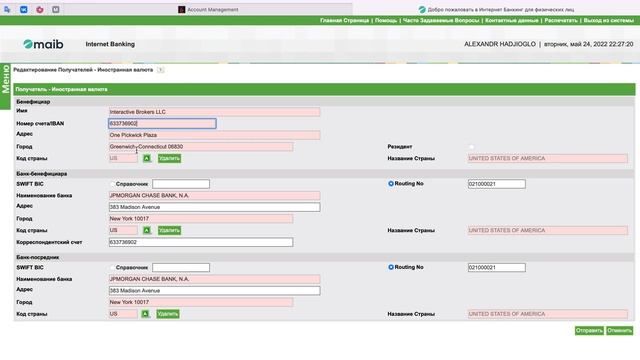The width and height of the screenshot is (640, 360).
Task: Open country lookup icon in Банк-бенефициара
Action: click(147, 230)
